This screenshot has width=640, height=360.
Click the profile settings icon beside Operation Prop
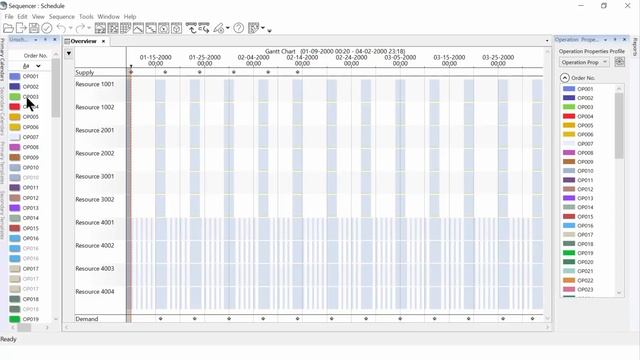tap(620, 62)
